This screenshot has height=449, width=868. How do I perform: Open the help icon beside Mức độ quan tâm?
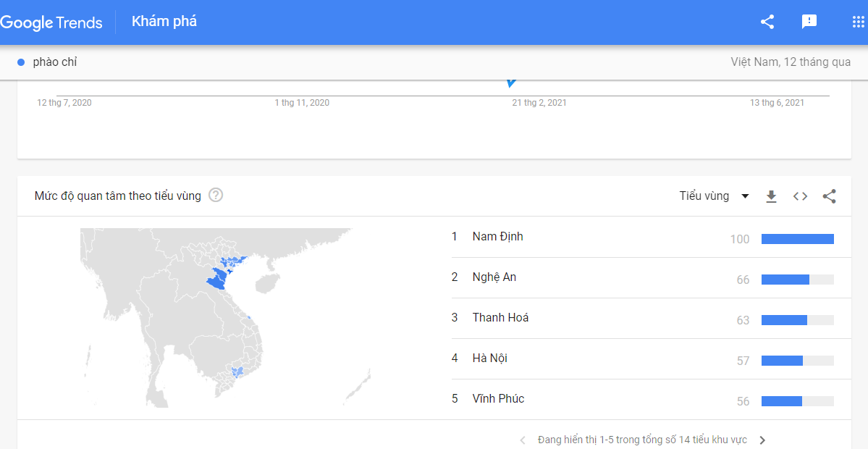[215, 196]
